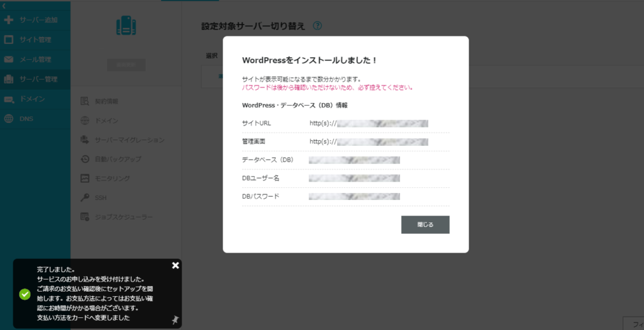Click the blurred 管理画面 URL value
Screen dimensions: 644x330
pos(382,142)
